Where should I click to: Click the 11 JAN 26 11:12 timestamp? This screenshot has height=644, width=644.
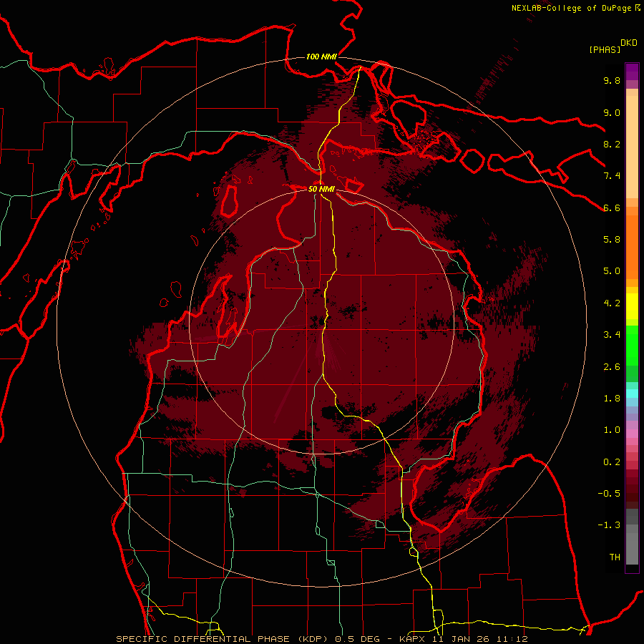(479, 639)
